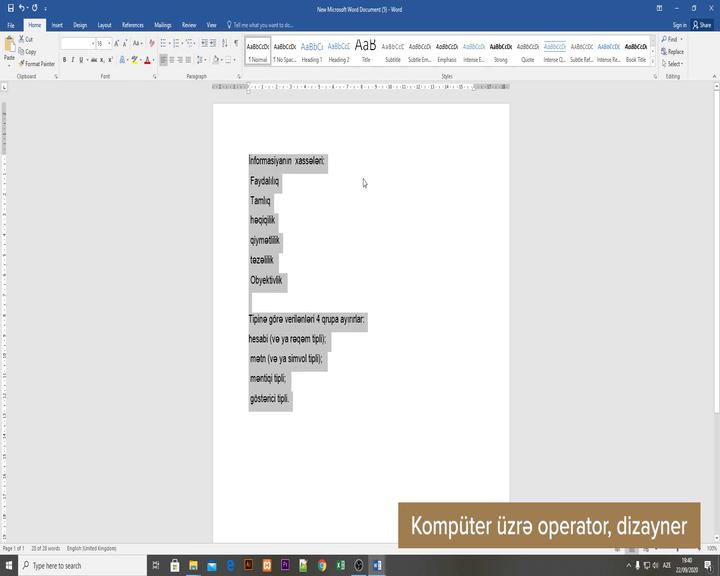Switch to the Insert ribbon tab

[57, 25]
